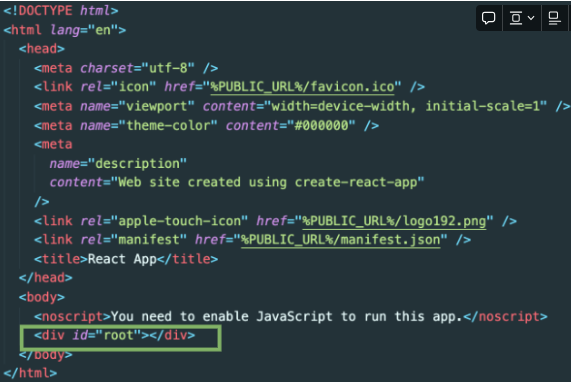Open the %PUBLIC_URL%/favicon.ico link

click(x=302, y=87)
